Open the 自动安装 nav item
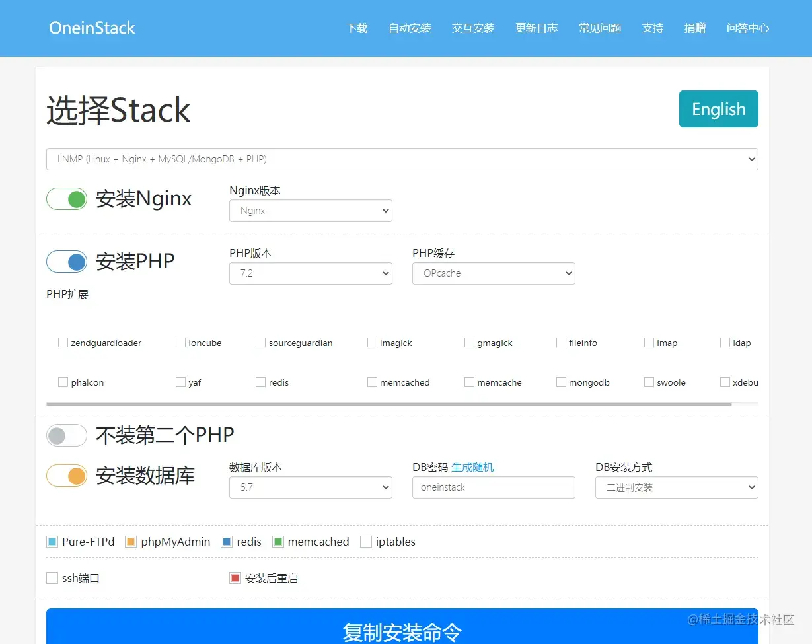Image resolution: width=812 pixels, height=644 pixels. [410, 28]
